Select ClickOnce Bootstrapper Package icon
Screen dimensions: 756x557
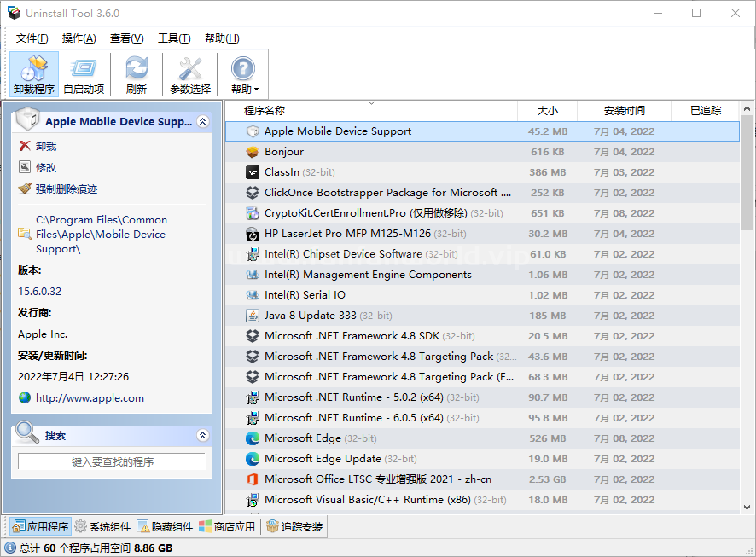[253, 193]
